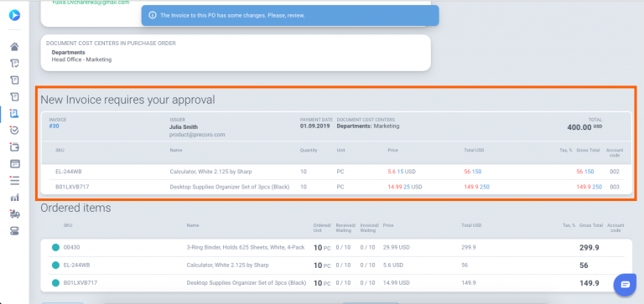Open the list lines sidebar icon
This screenshot has height=304, width=644.
tap(14, 181)
